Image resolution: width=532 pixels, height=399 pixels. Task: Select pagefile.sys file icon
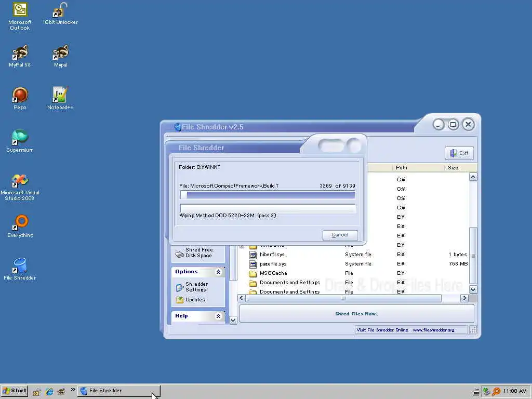[x=253, y=264]
